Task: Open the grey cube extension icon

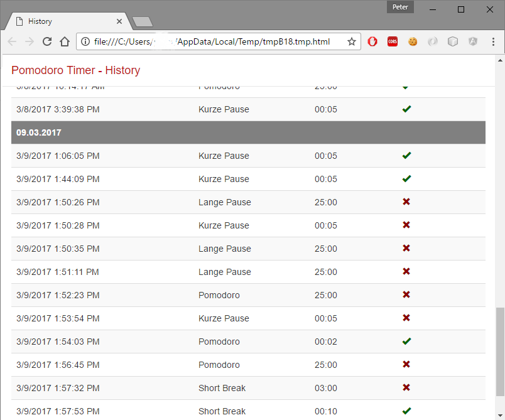Action: (x=453, y=41)
